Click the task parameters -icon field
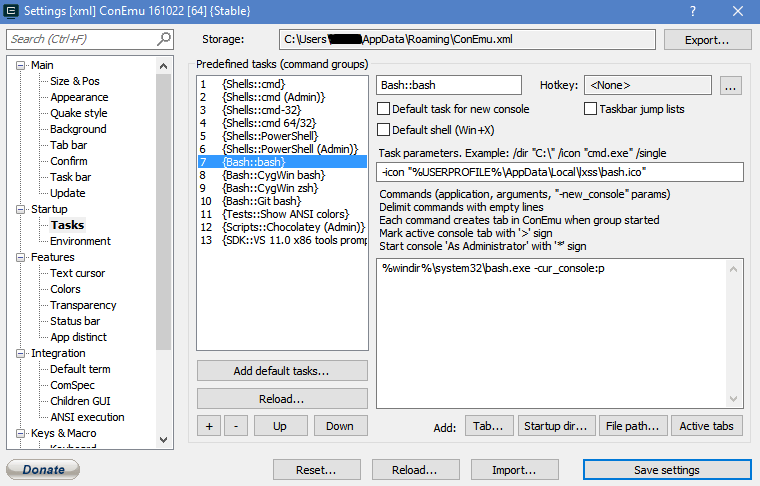 coord(560,172)
